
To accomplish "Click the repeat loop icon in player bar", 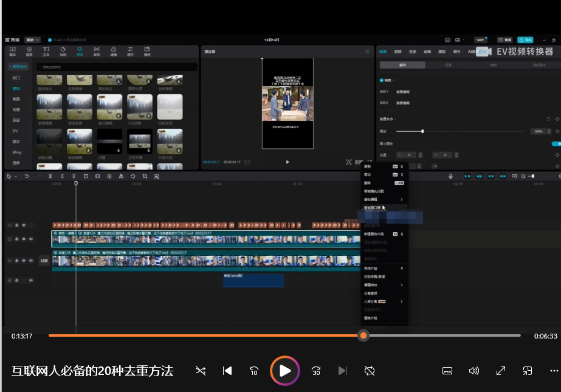I will [369, 371].
